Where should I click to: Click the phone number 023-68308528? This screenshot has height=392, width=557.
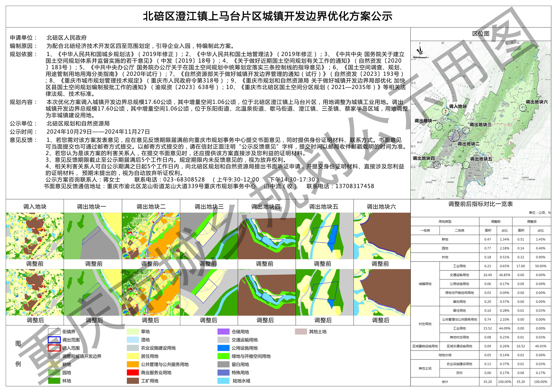click(x=184, y=180)
